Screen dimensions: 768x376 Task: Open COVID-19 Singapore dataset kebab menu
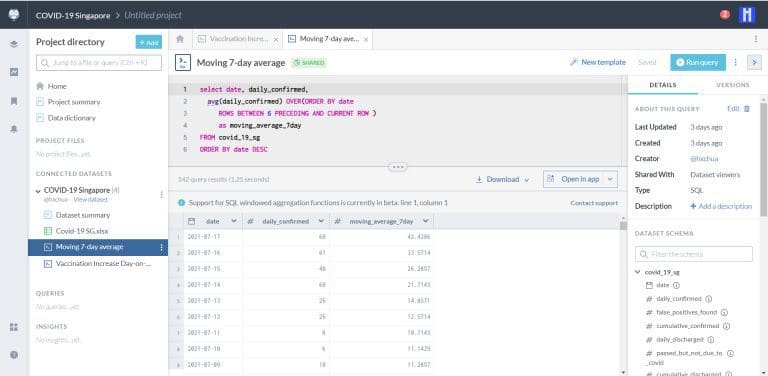click(x=162, y=194)
